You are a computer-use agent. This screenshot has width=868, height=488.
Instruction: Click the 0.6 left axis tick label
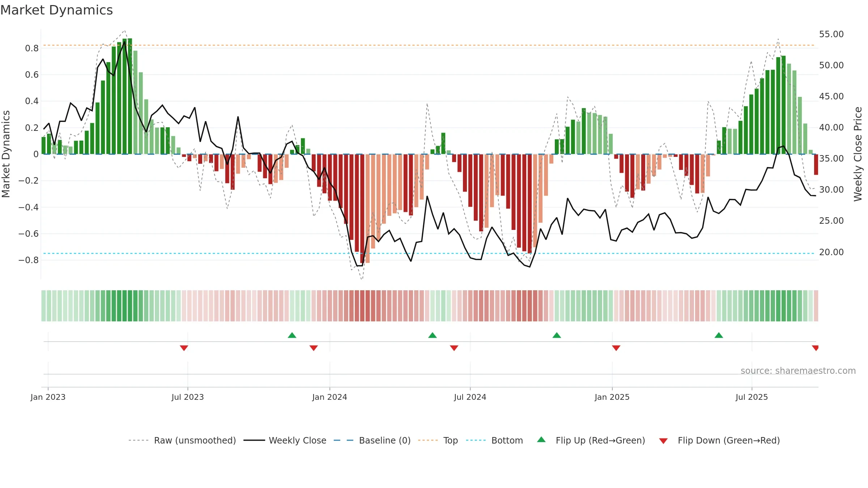pyautogui.click(x=32, y=74)
